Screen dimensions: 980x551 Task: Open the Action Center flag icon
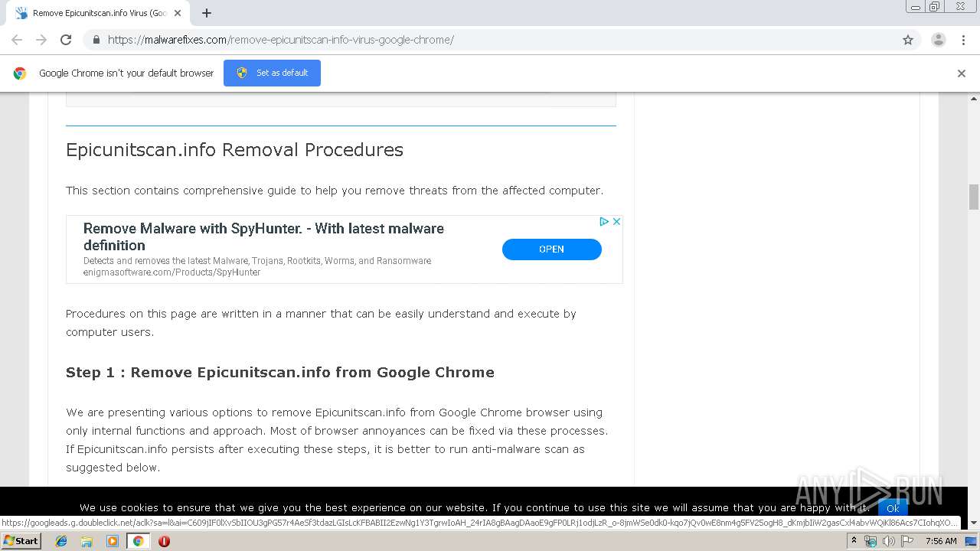pyautogui.click(x=906, y=541)
